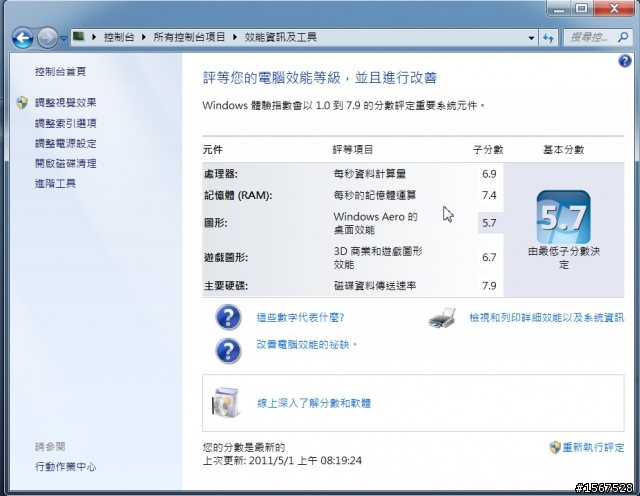The image size is (640, 496).
Task: Open 調整索引選項 sidebar link
Action: pos(66,123)
